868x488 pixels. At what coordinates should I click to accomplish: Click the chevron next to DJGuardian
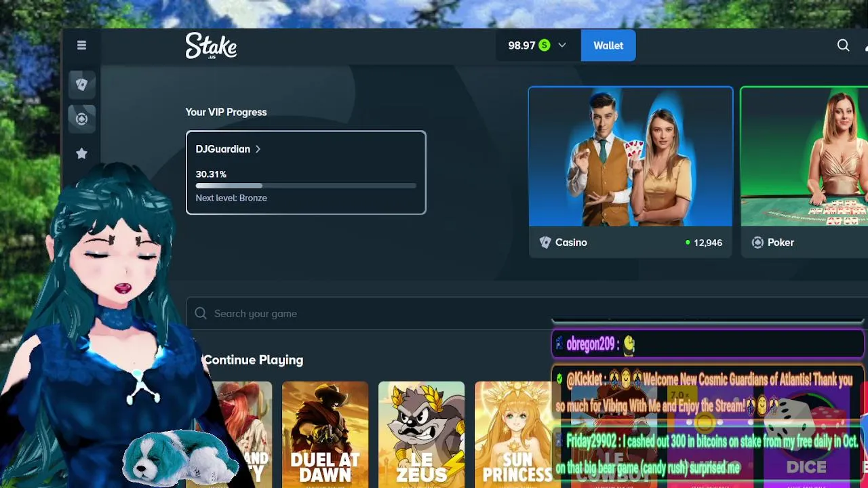tap(258, 149)
